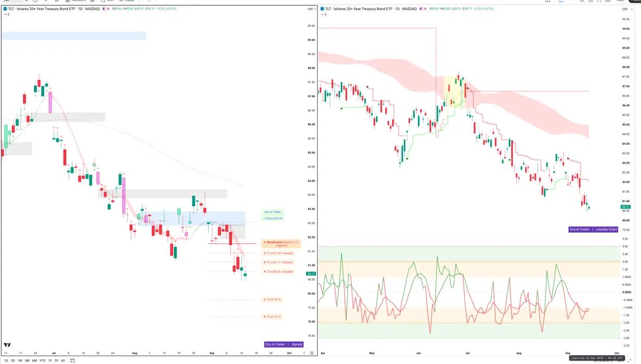Click the left chart 83.00 price axis value
This screenshot has height=364, width=641.
tap(311, 209)
